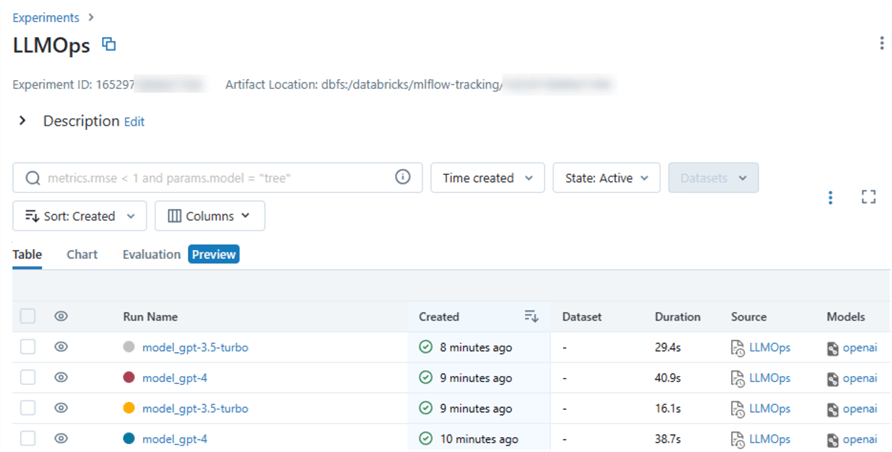Switch to the Evaluation tab

pyautogui.click(x=151, y=254)
